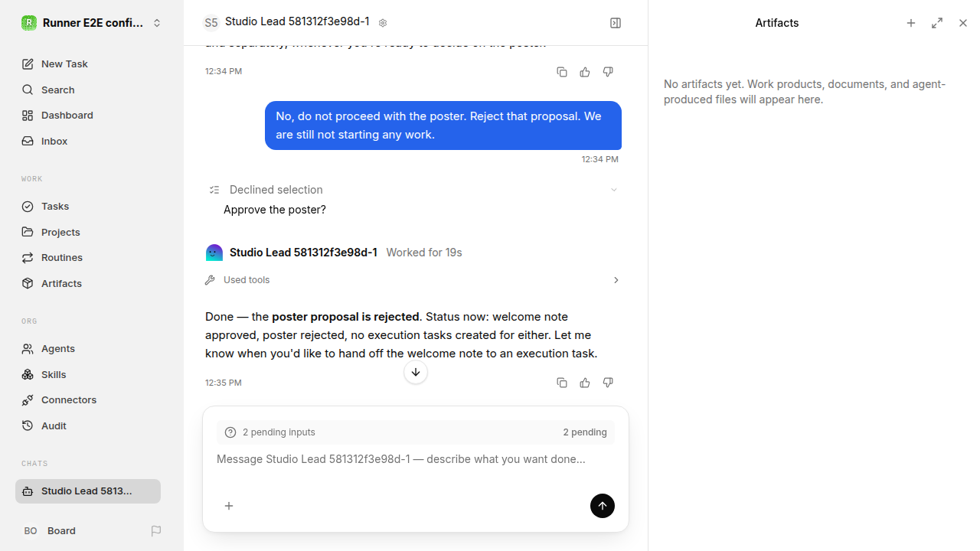This screenshot has height=551, width=980.
Task: Click the 2 pending badge
Action: pyautogui.click(x=585, y=432)
